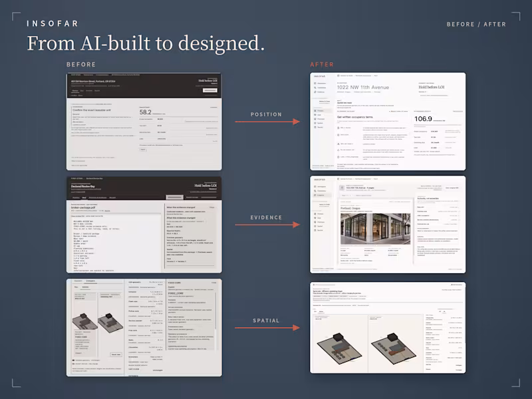Click the left 3D model in After spatial
532x399 pixels.
pyautogui.click(x=339, y=350)
